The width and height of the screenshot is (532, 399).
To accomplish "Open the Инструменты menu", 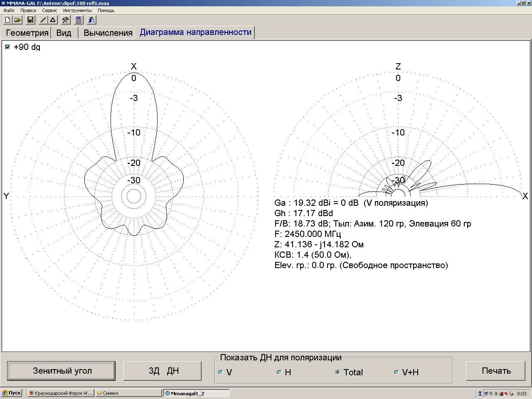I will (77, 10).
